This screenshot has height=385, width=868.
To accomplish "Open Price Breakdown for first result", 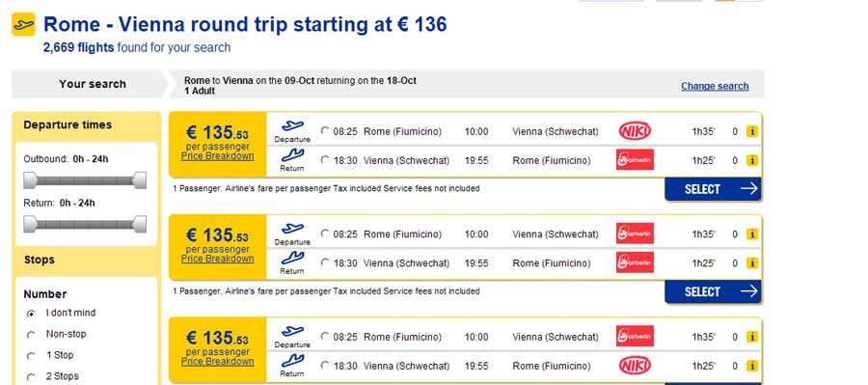I will [x=218, y=156].
